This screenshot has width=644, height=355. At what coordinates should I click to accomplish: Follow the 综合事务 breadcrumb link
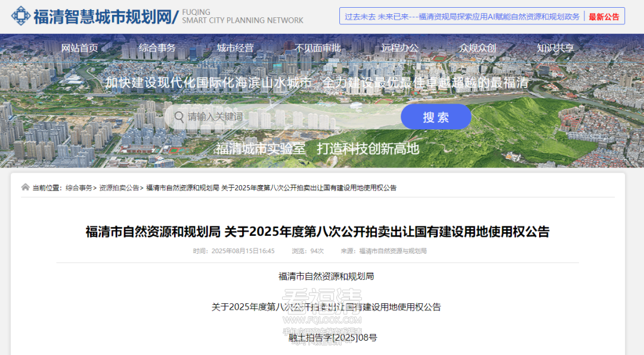tap(79, 188)
